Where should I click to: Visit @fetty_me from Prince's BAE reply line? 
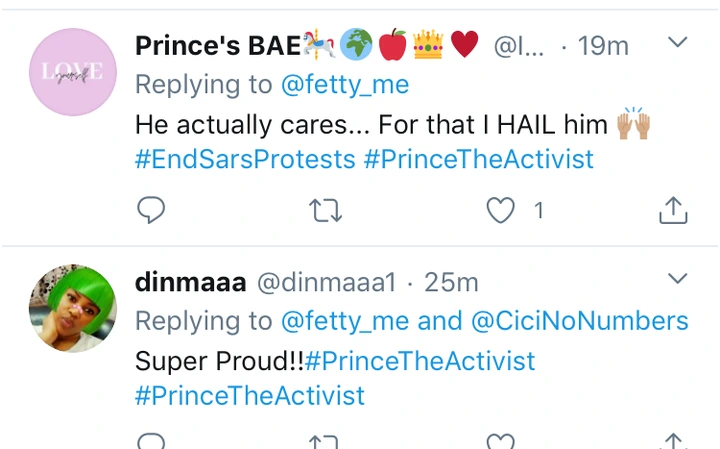pyautogui.click(x=345, y=85)
